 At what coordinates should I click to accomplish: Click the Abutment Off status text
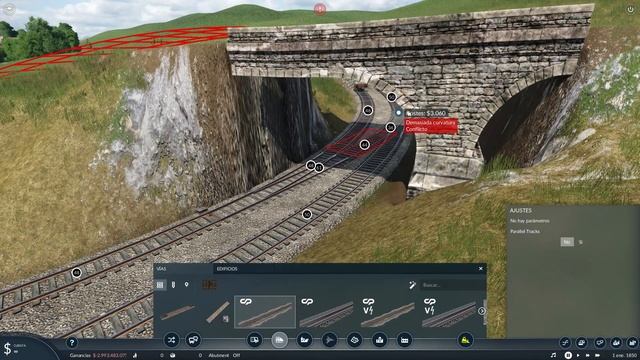(224, 356)
